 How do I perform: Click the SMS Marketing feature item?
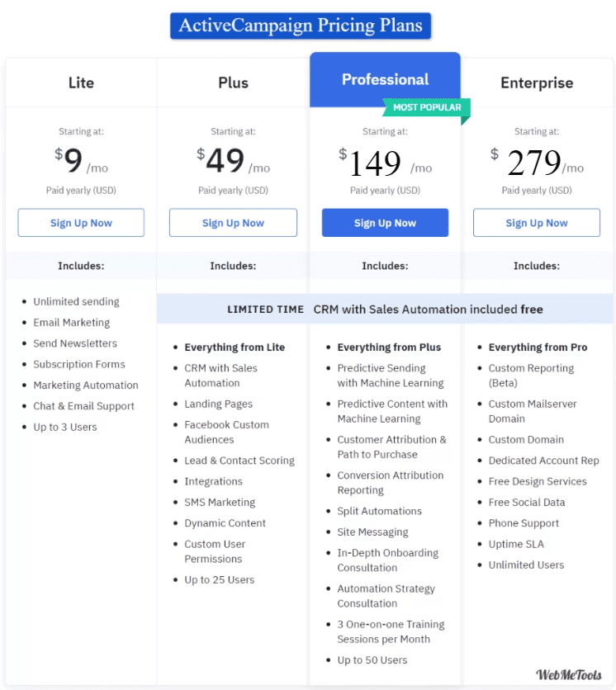tap(220, 502)
